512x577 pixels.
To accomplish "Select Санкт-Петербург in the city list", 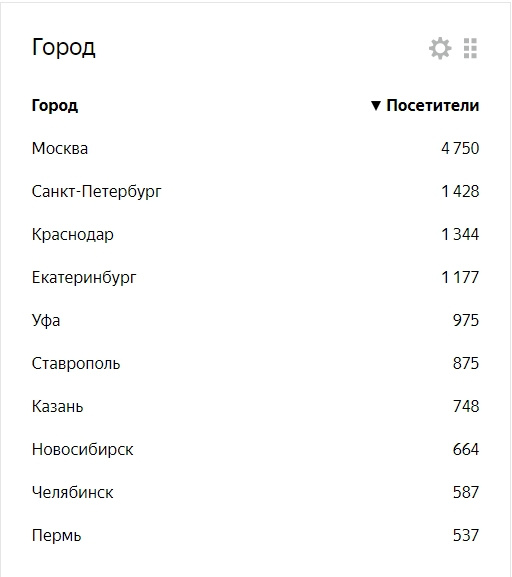I will (x=96, y=192).
